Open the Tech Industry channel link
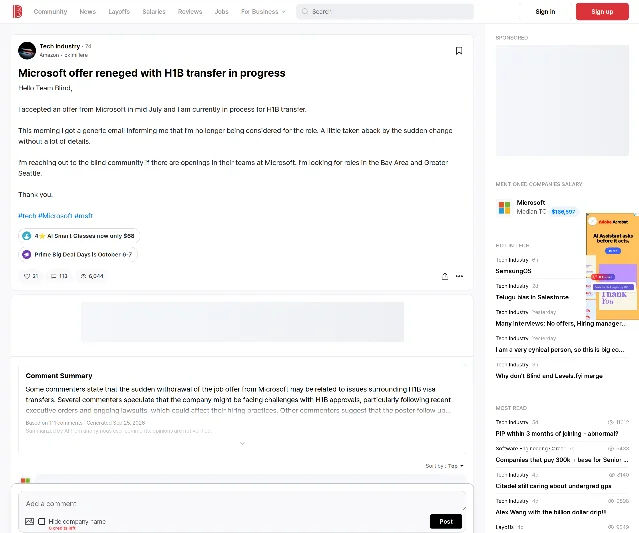639x533 pixels. [59, 46]
